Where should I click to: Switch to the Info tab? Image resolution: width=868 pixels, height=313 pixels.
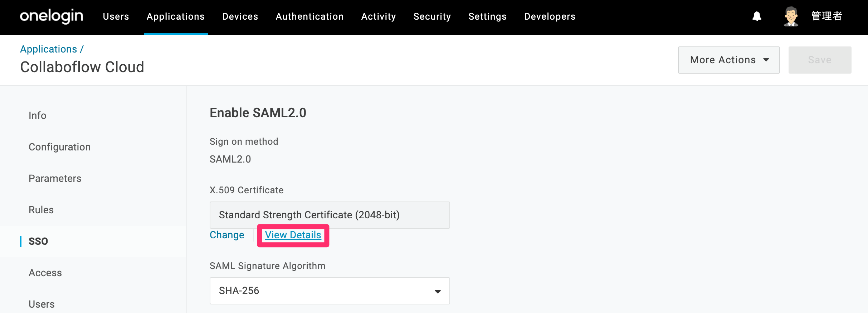point(38,115)
